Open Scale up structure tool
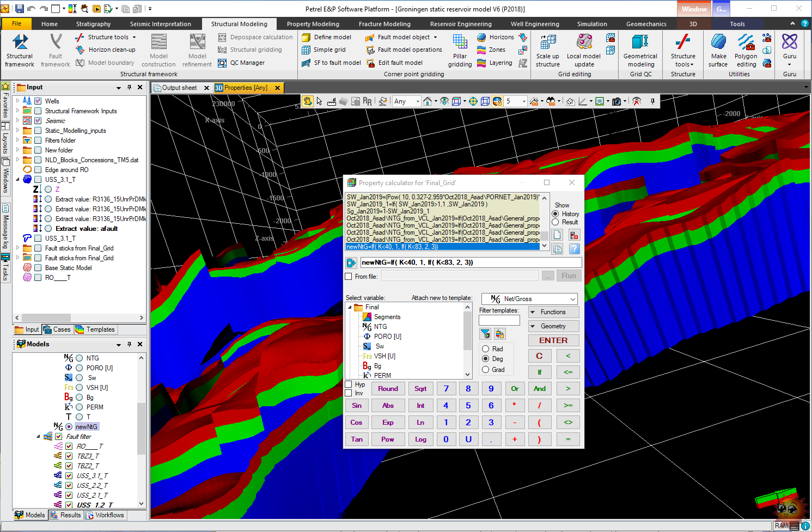This screenshot has height=532, width=812. click(547, 51)
